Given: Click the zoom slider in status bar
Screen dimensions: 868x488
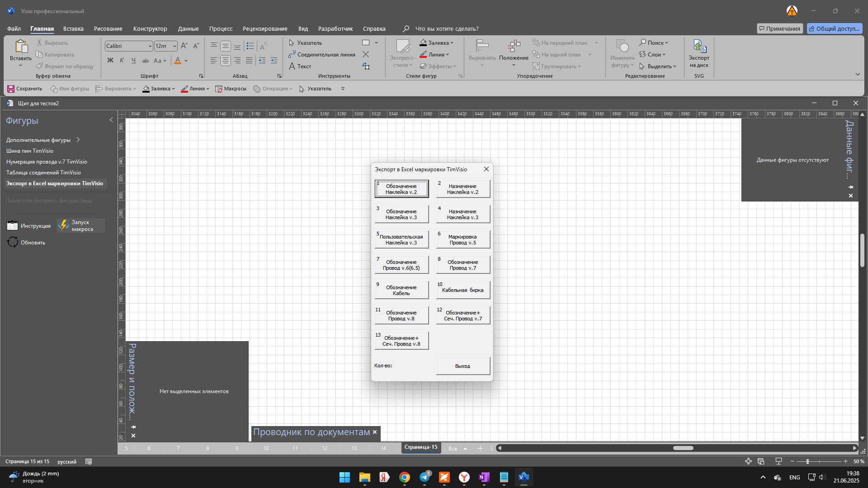Looking at the screenshot, I should tap(807, 461).
